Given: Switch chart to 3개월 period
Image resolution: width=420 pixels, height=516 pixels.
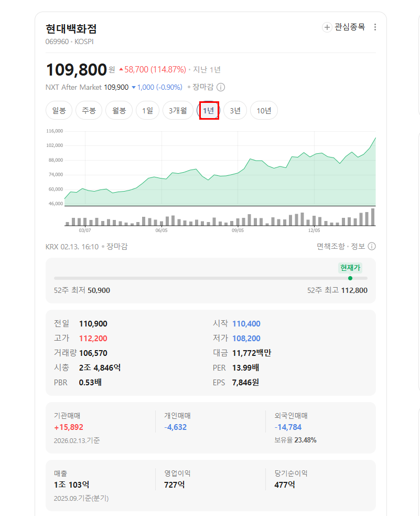Looking at the screenshot, I should [x=178, y=110].
